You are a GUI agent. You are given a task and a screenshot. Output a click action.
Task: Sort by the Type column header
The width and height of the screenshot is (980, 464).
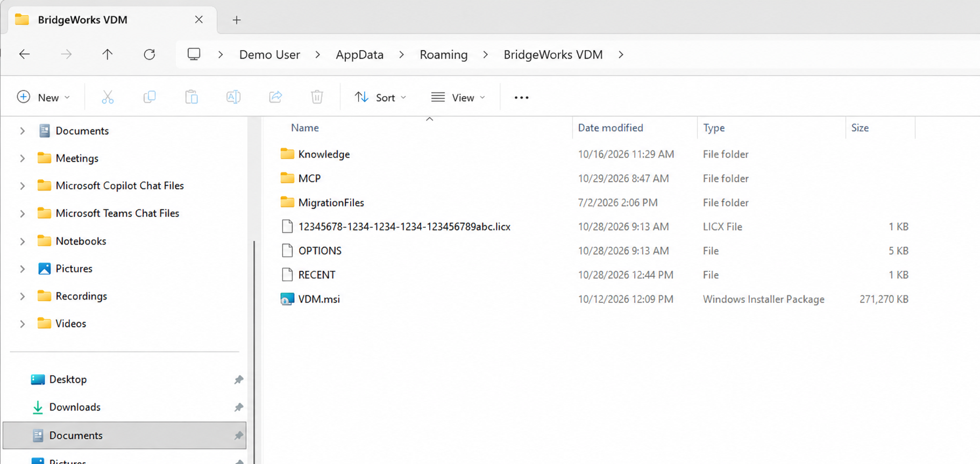click(x=714, y=128)
